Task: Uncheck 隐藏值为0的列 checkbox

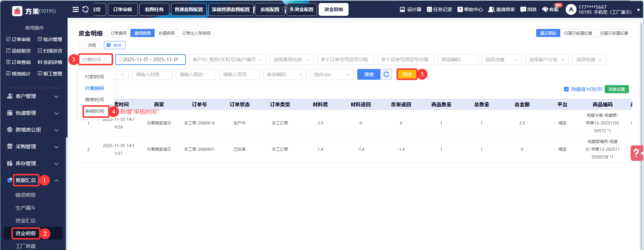Action: pyautogui.click(x=566, y=89)
